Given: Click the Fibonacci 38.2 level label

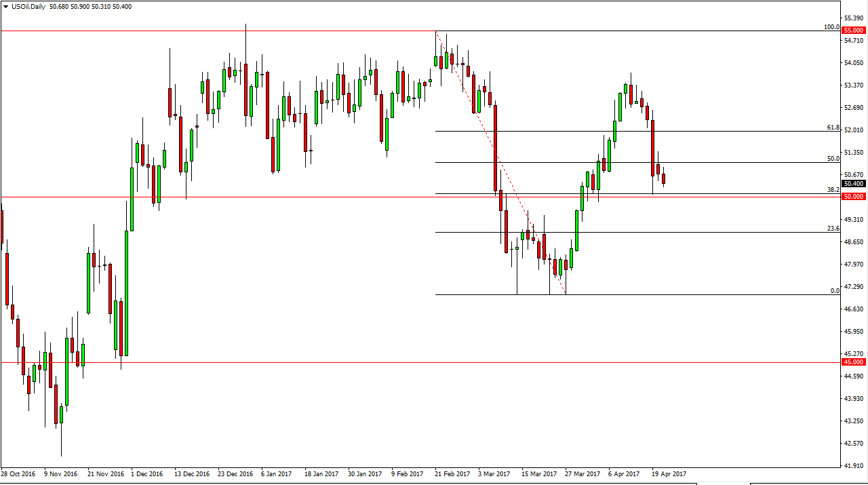Looking at the screenshot, I should click(x=833, y=190).
